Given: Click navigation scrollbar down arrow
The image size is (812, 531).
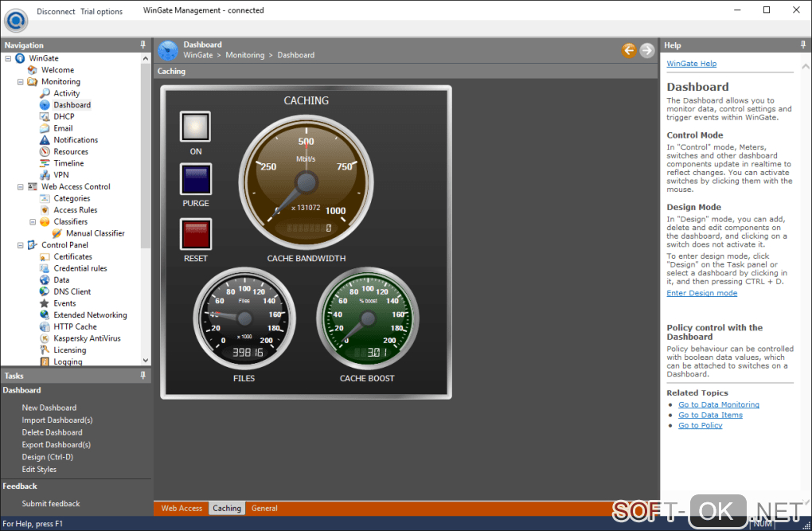Looking at the screenshot, I should point(146,360).
